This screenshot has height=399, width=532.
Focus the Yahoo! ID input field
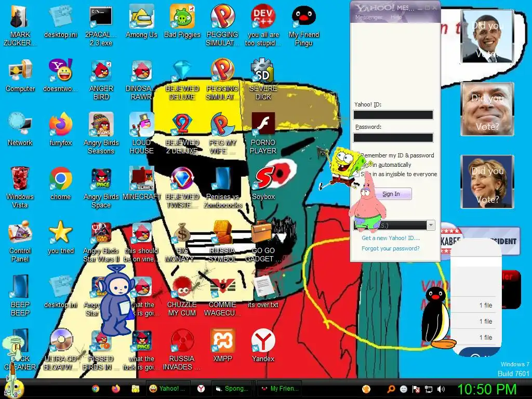click(x=393, y=115)
